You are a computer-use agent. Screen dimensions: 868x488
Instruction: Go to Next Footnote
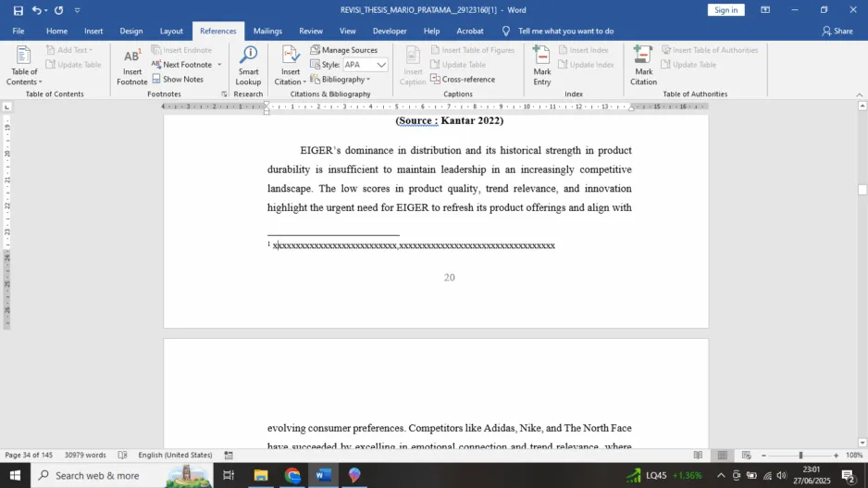click(182, 64)
